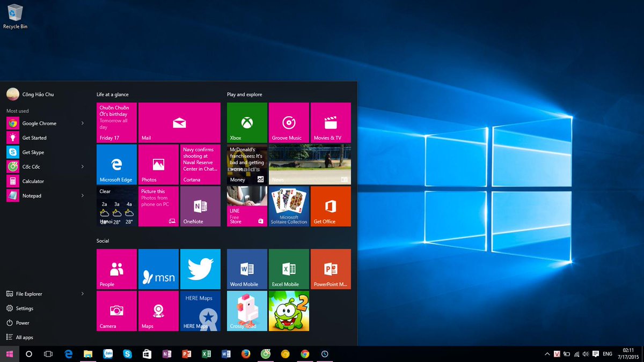Viewport: 644px width, 362px height.
Task: Launch Microsoft Solitaire Collection tile
Action: pyautogui.click(x=289, y=206)
